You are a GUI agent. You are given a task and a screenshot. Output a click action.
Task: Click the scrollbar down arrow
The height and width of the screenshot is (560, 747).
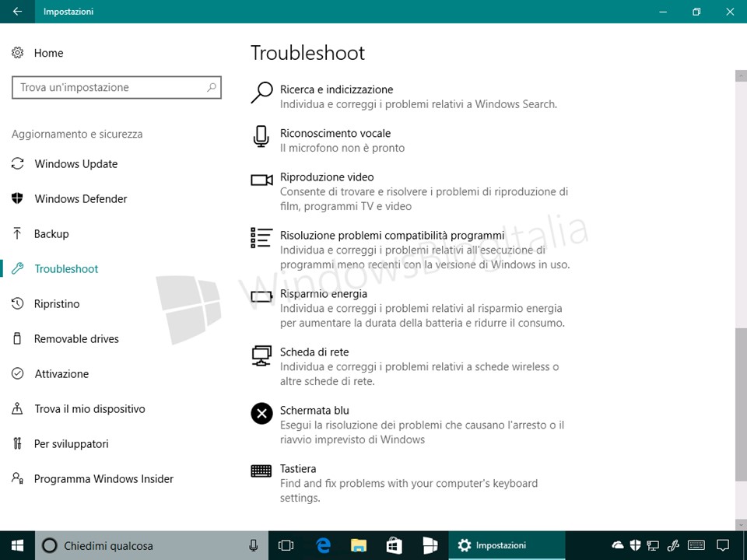[x=741, y=525]
